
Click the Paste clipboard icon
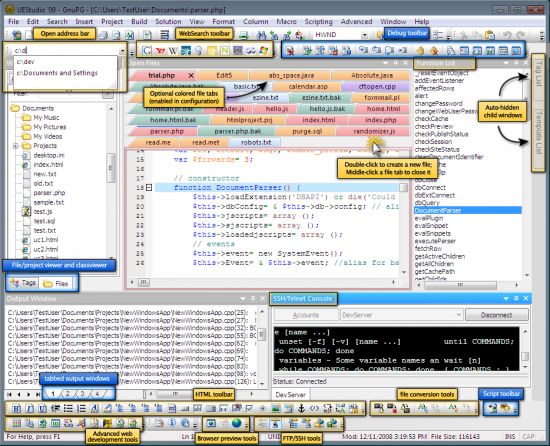490,35
